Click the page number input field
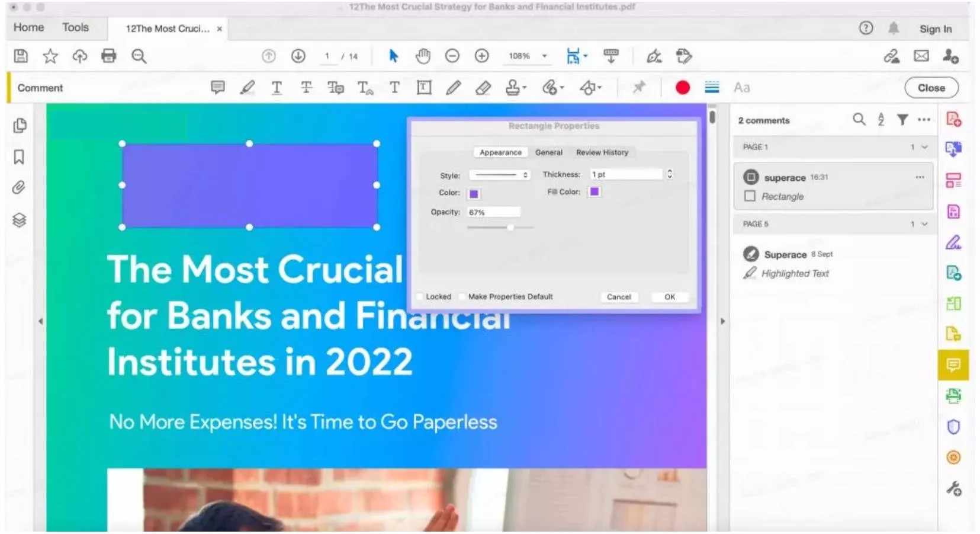Viewport: 980px width, 534px height. [327, 56]
